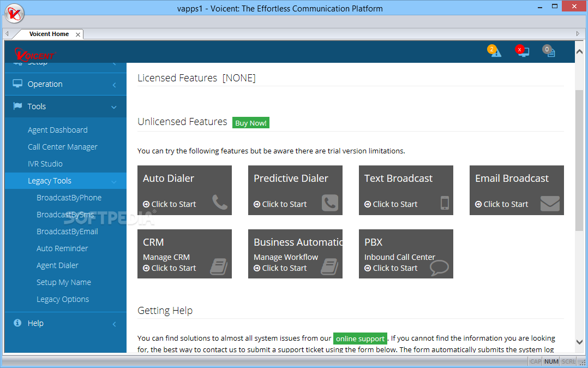Open Auto Reminder
This screenshot has height=368, width=588.
62,248
